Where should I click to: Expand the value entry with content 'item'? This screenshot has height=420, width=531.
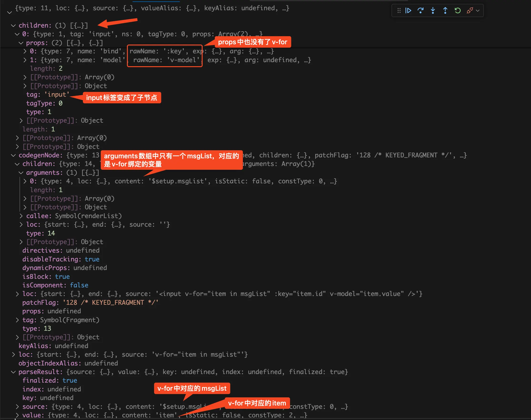pos(17,415)
